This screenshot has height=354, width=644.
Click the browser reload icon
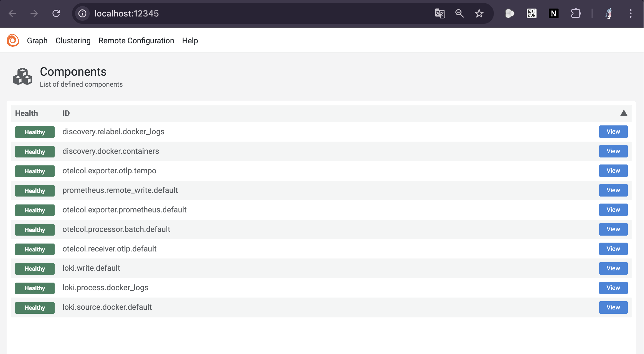[56, 13]
